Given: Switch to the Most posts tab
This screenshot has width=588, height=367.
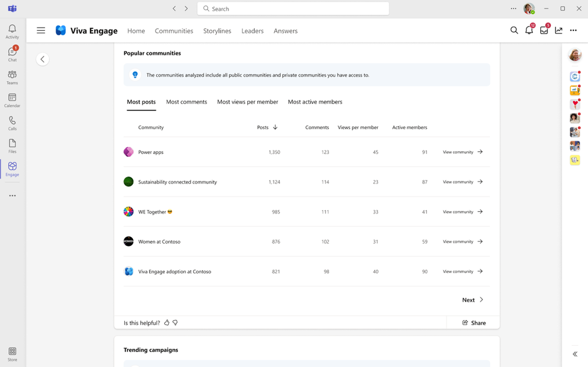Looking at the screenshot, I should pyautogui.click(x=141, y=102).
